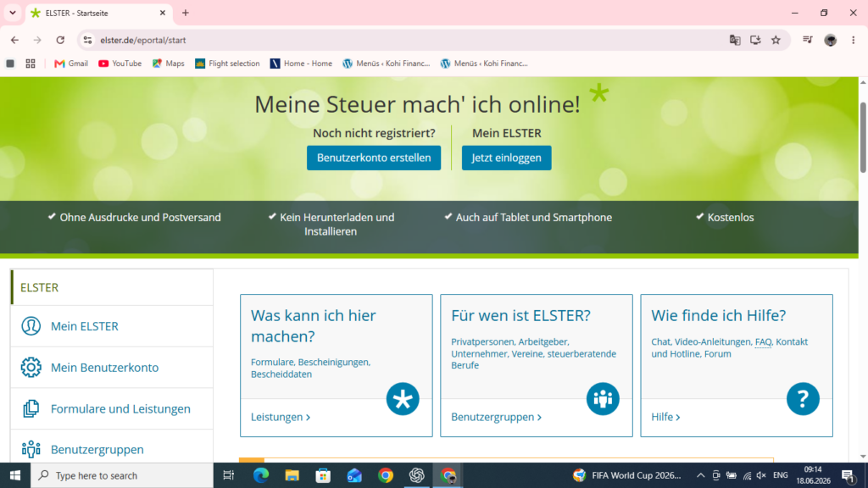The width and height of the screenshot is (868, 488).
Task: View site information icon next to URL
Action: [87, 40]
